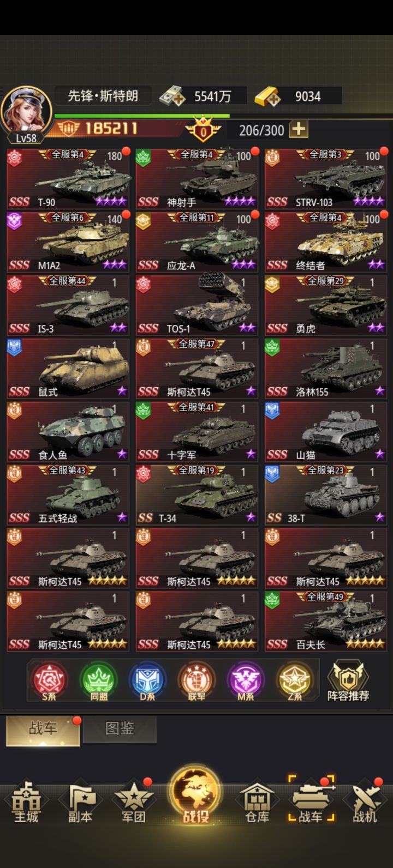The width and height of the screenshot is (393, 868).
Task: Toggle the Z系 faction filter
Action: click(294, 681)
